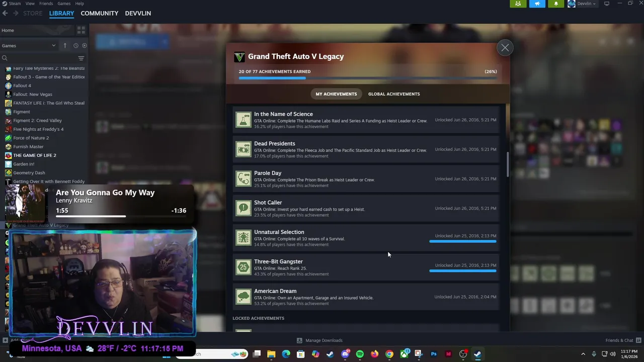
Task: Open Spotify from the taskbar
Action: (x=360, y=354)
